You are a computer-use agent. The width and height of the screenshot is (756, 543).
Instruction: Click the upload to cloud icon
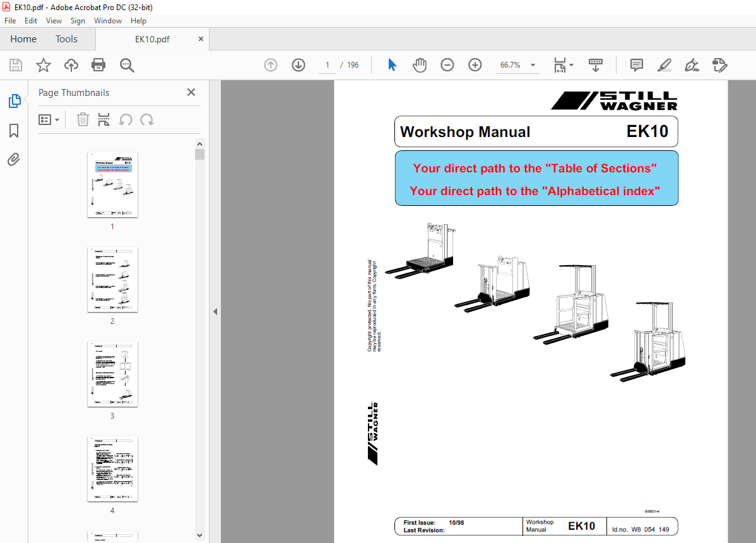pyautogui.click(x=71, y=65)
